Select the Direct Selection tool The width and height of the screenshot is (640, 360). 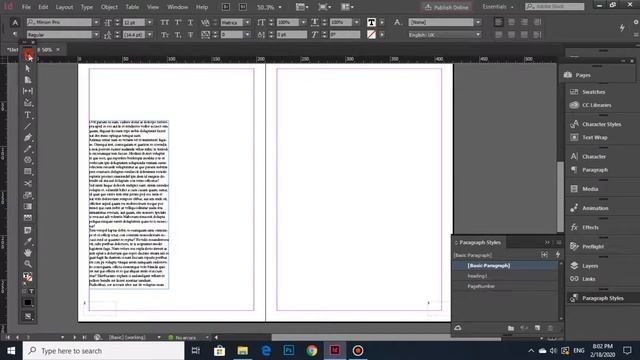pyautogui.click(x=27, y=68)
